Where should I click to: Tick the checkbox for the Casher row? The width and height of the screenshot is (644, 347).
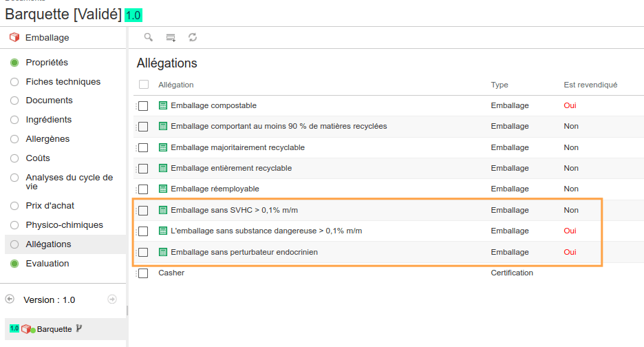(143, 273)
